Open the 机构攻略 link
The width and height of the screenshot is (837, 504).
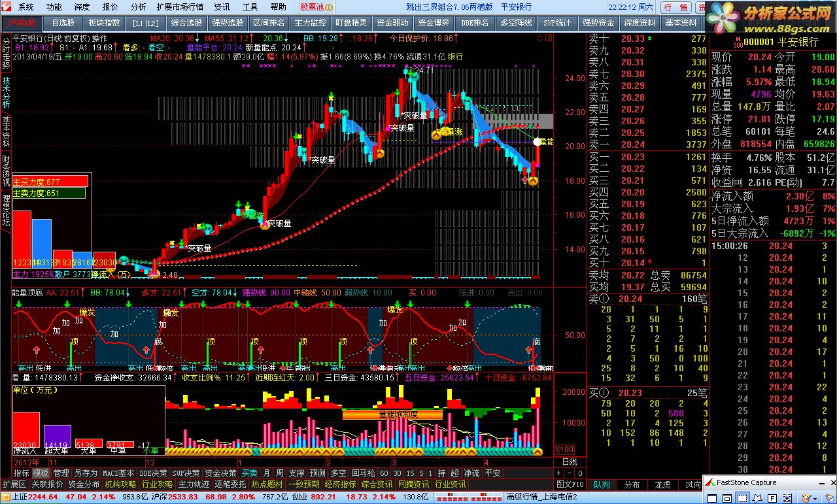click(120, 484)
